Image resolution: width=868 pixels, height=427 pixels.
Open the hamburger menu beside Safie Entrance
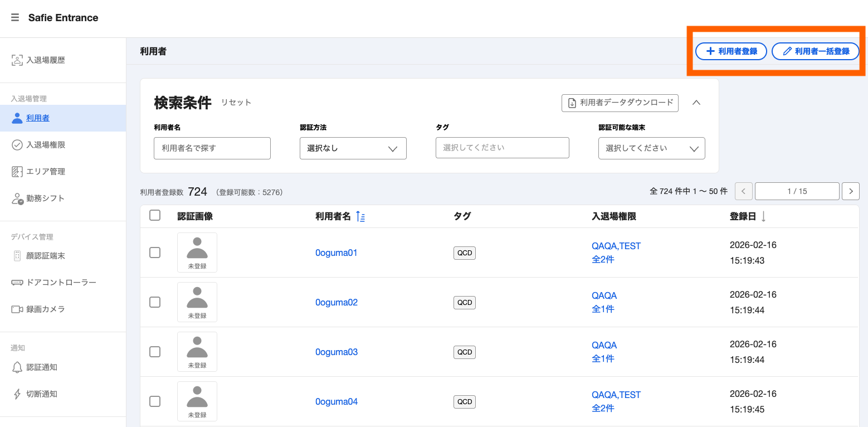coord(15,18)
